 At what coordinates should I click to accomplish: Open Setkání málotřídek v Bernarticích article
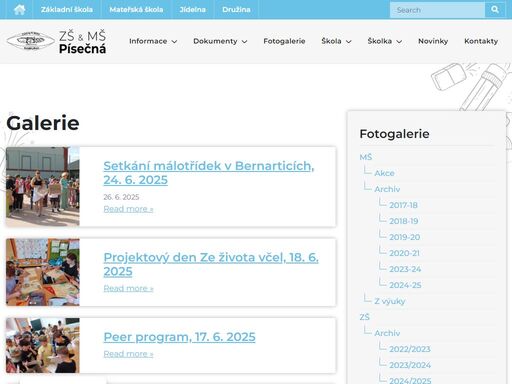pos(209,173)
